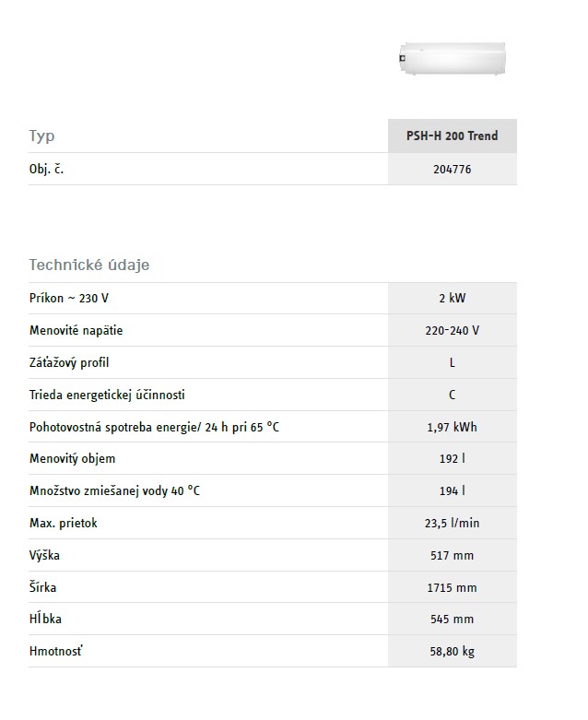
Task: Click the Príkon ~ 230 V label
Action: [69, 299]
